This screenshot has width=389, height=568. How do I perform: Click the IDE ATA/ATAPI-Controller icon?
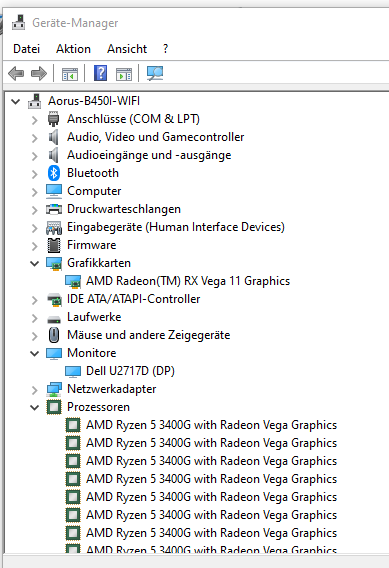click(x=54, y=299)
